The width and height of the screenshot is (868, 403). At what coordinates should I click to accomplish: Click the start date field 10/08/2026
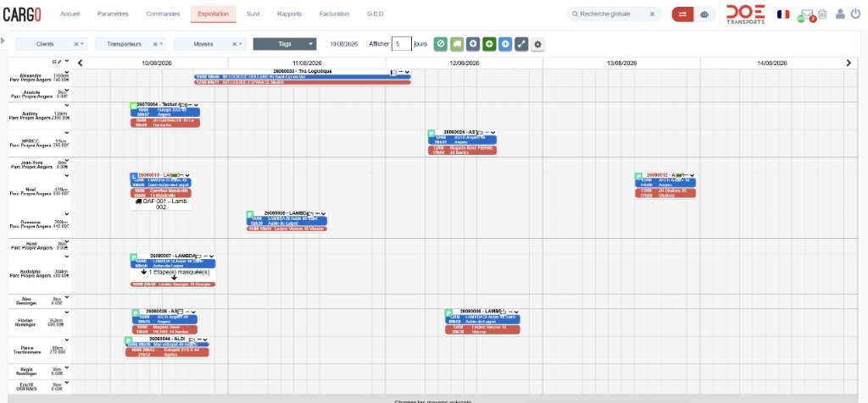pos(344,44)
